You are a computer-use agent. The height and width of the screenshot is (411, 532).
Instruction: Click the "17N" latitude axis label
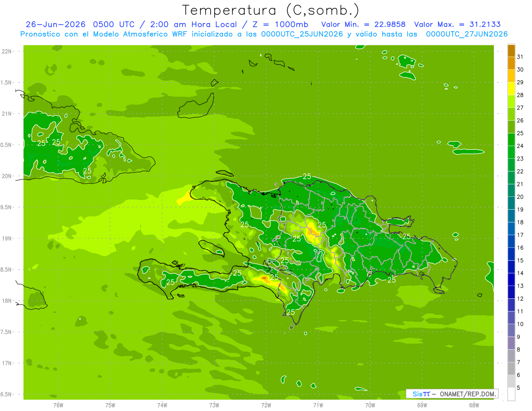click(7, 364)
